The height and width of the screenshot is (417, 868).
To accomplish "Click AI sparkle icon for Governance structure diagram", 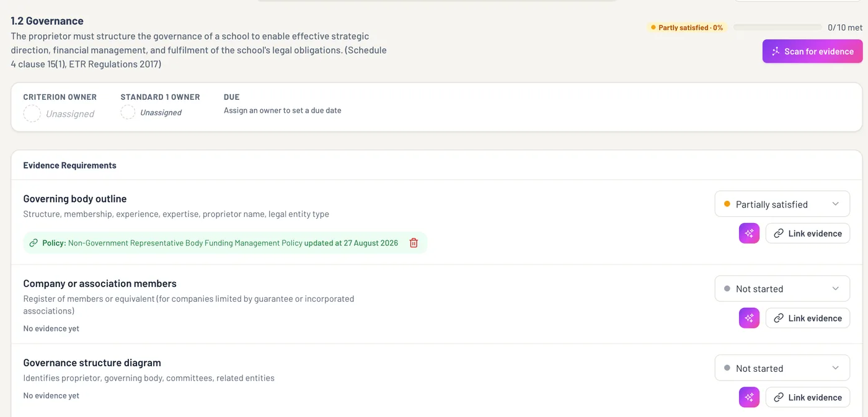I will (x=749, y=397).
